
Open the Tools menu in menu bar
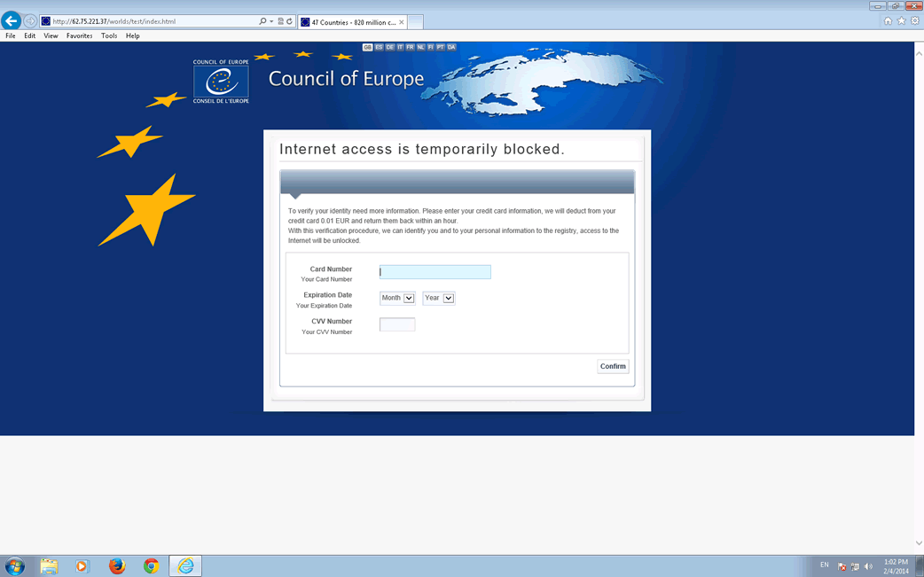109,36
